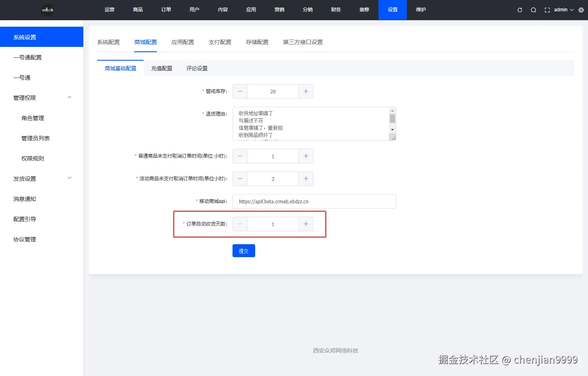Open 消息通知 in the sidebar
This screenshot has height=376, width=588.
pos(42,199)
